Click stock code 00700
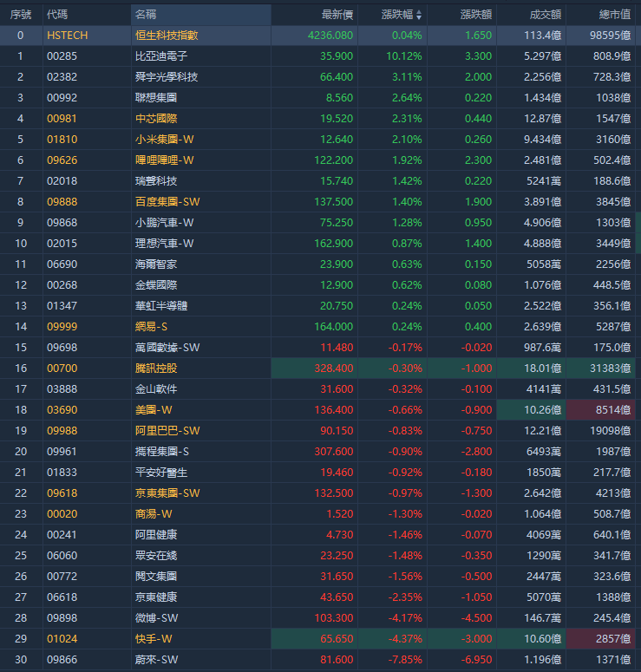 [62, 369]
